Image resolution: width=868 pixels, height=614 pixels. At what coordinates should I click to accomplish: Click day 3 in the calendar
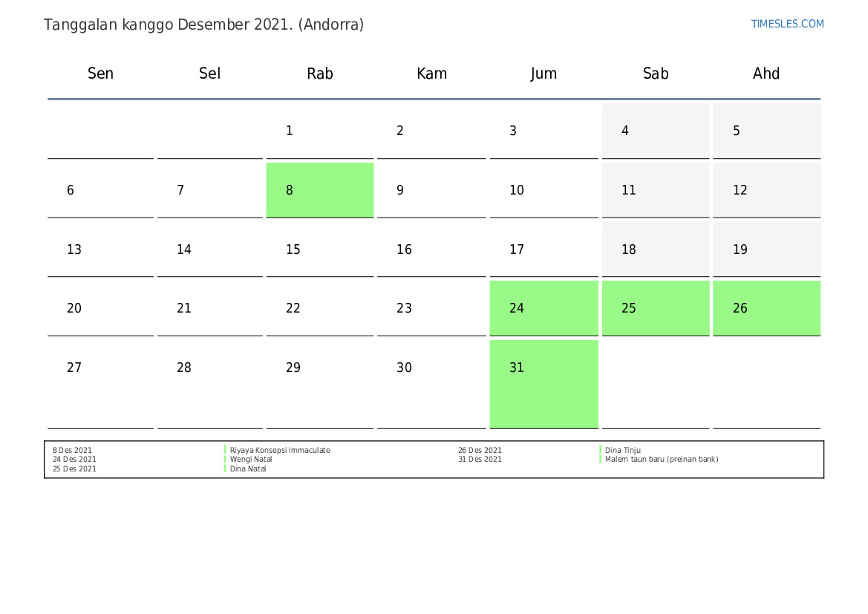click(544, 131)
